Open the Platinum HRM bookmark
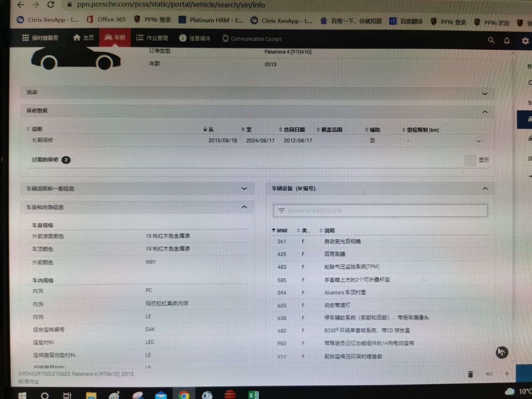Image resolution: width=532 pixels, height=399 pixels. (211, 20)
